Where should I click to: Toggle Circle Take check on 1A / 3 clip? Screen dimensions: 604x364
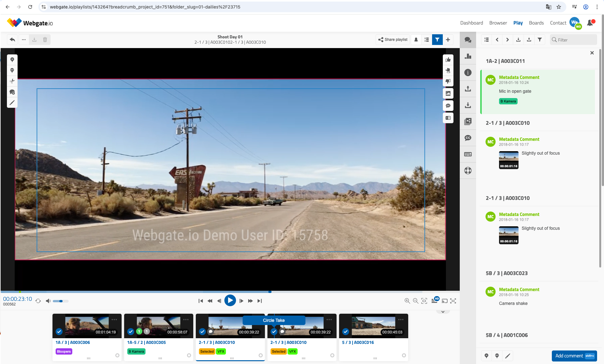(59, 332)
